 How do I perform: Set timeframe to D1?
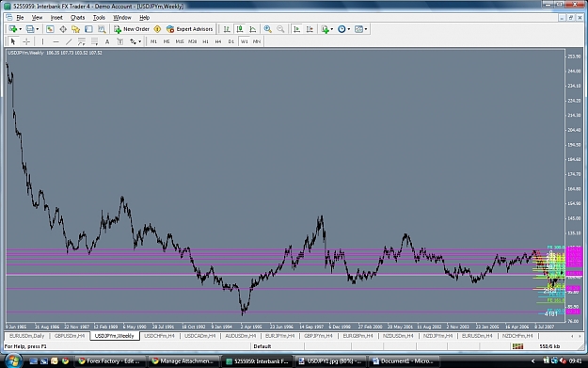click(231, 41)
